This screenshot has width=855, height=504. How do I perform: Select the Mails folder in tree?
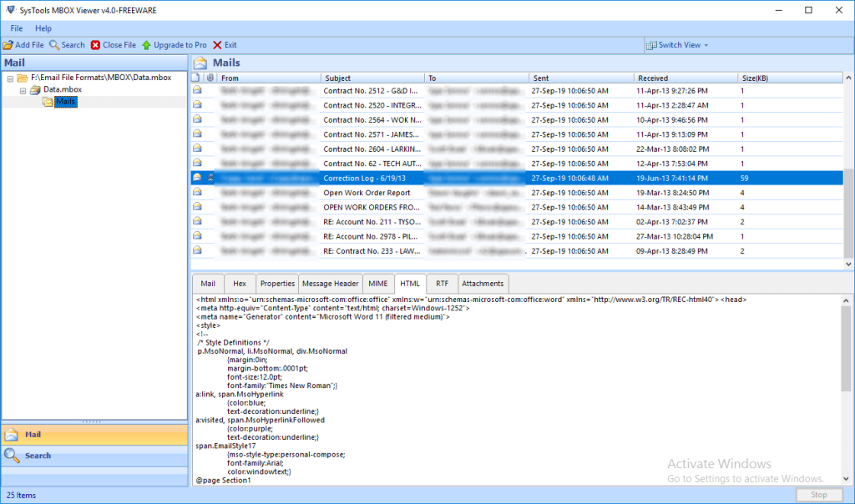click(x=65, y=102)
